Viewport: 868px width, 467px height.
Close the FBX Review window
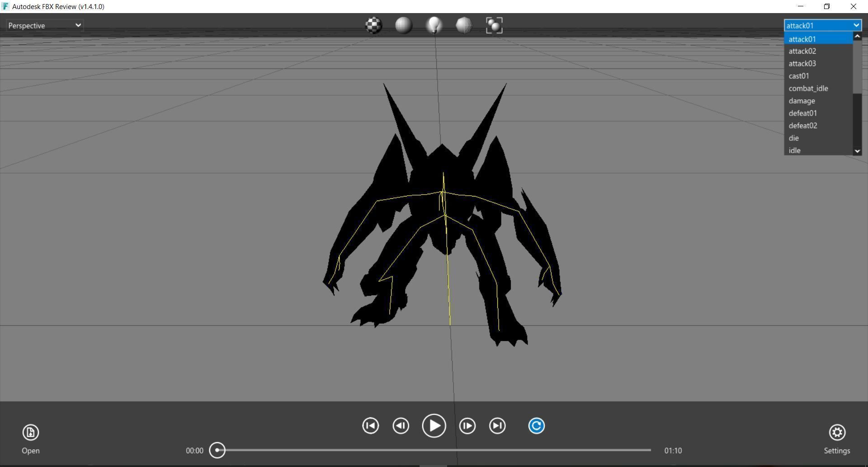pos(854,6)
